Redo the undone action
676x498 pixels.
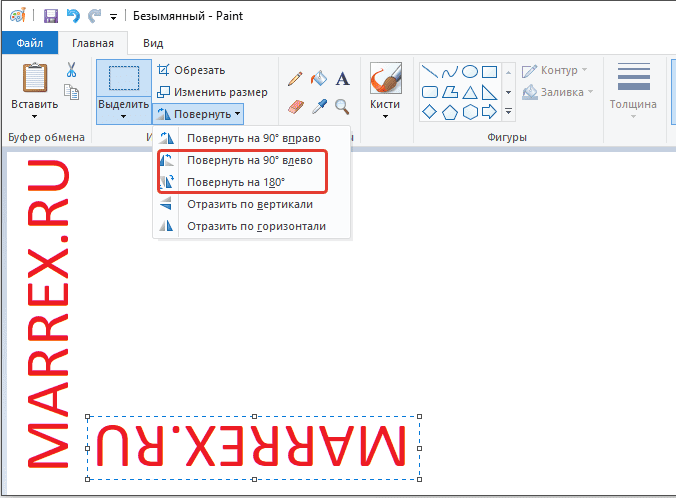[94, 16]
